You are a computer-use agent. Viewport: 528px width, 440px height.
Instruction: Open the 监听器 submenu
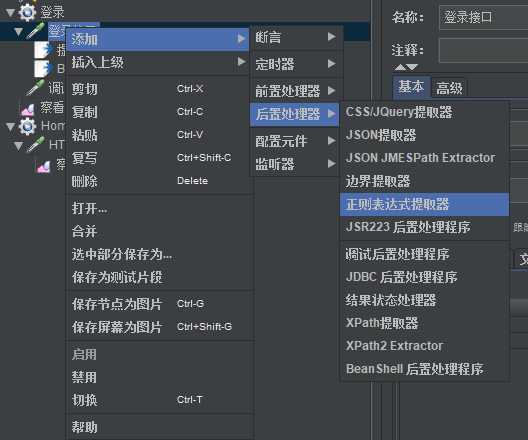(x=295, y=164)
